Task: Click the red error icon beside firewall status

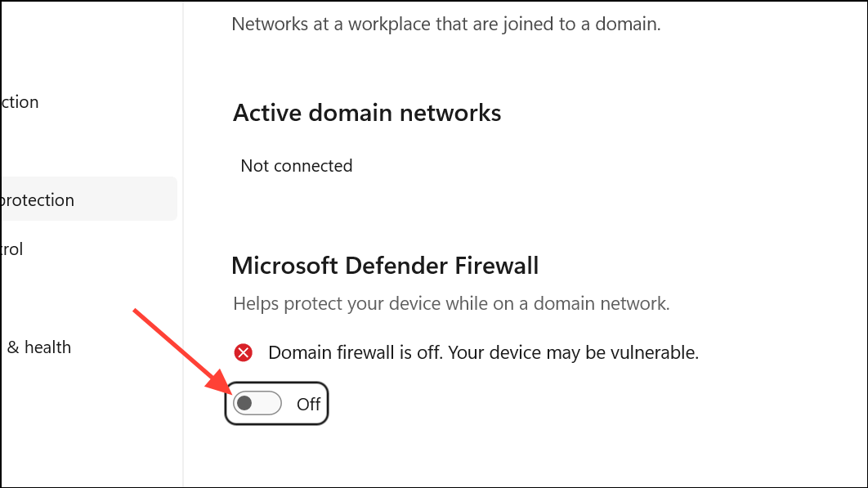Action: click(243, 353)
